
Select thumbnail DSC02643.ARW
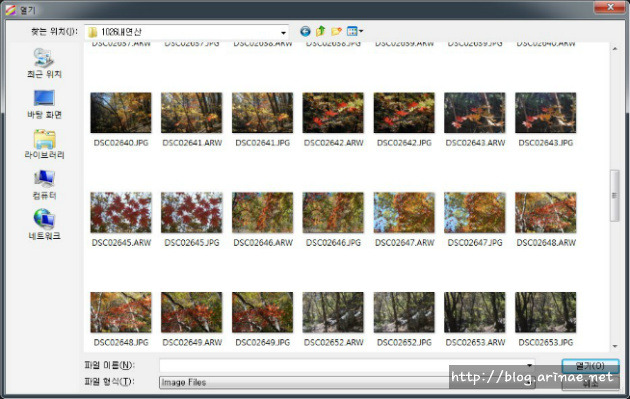[x=475, y=113]
